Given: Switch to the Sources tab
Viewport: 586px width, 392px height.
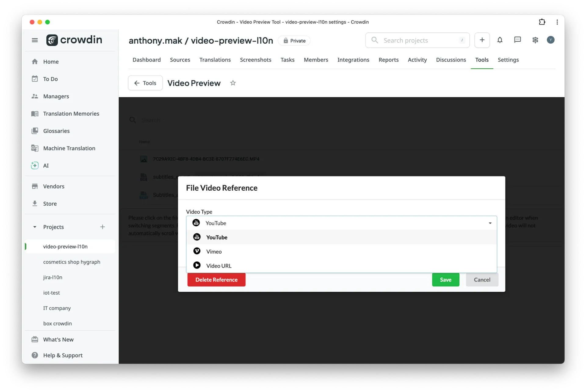Looking at the screenshot, I should tap(180, 60).
